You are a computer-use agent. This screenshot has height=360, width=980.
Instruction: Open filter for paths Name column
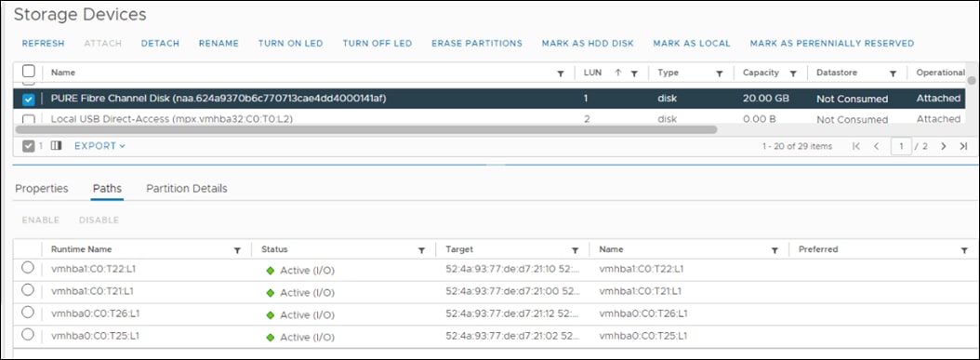pos(775,250)
